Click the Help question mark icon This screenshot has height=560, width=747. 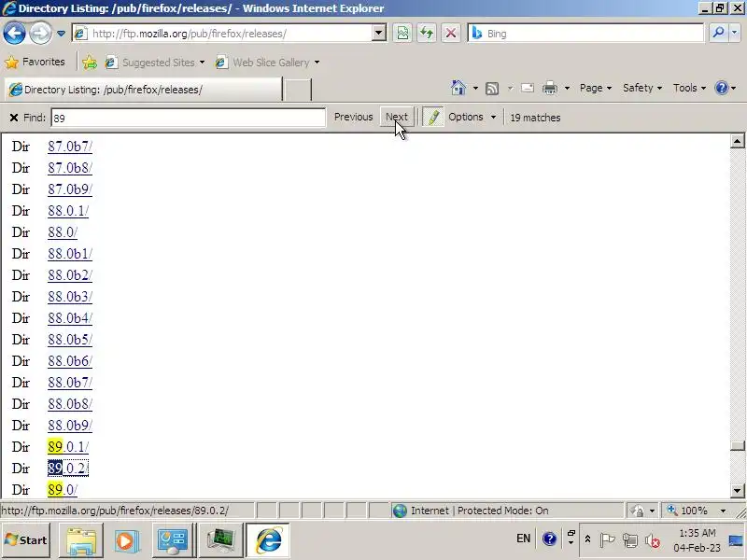tap(721, 88)
